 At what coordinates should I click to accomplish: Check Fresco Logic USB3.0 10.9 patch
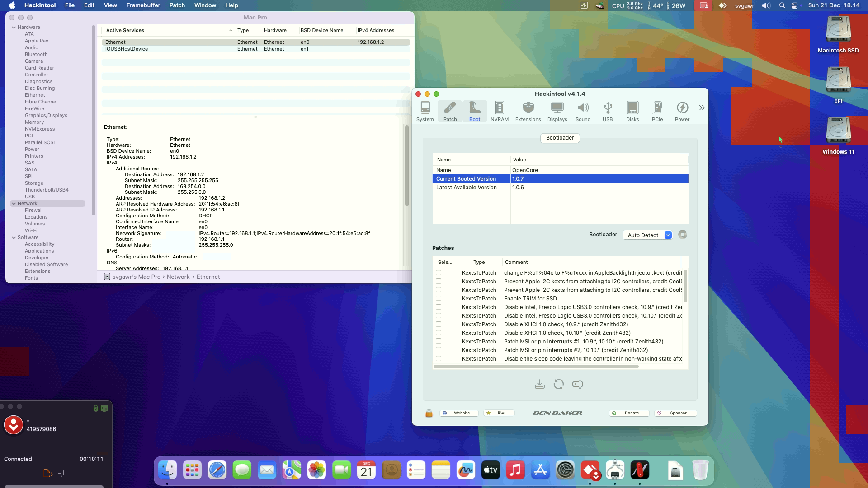pyautogui.click(x=439, y=307)
